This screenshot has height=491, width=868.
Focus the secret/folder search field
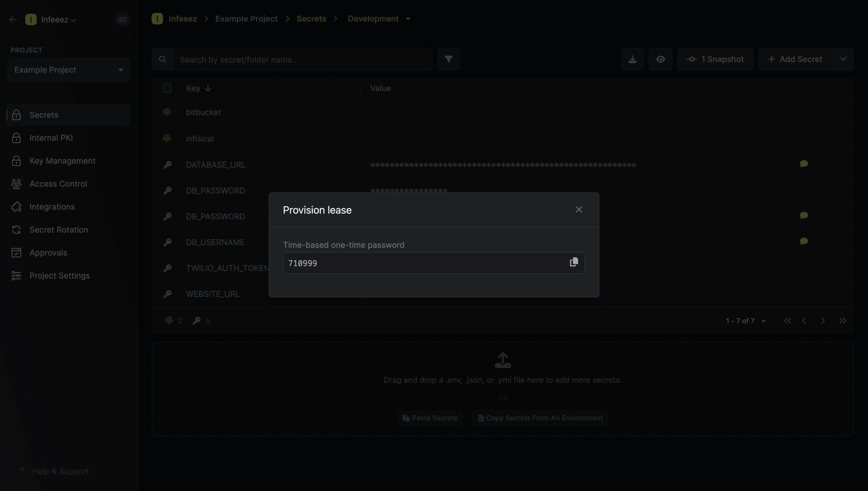303,59
